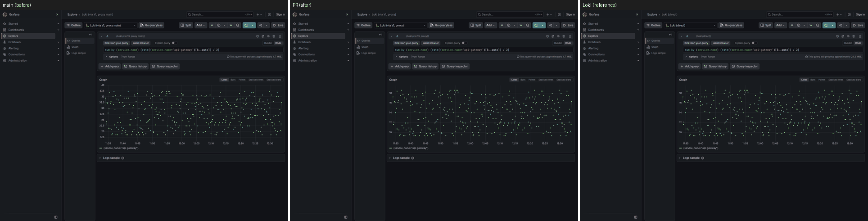Open Drilldown menu in Loki (reference) sidebar
The height and width of the screenshot is (221, 868).
tap(594, 42)
